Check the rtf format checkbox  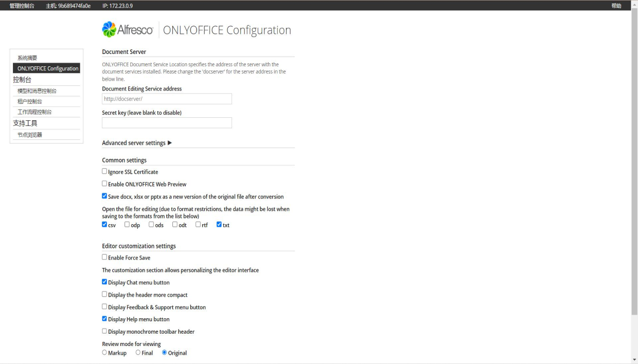pyautogui.click(x=198, y=224)
